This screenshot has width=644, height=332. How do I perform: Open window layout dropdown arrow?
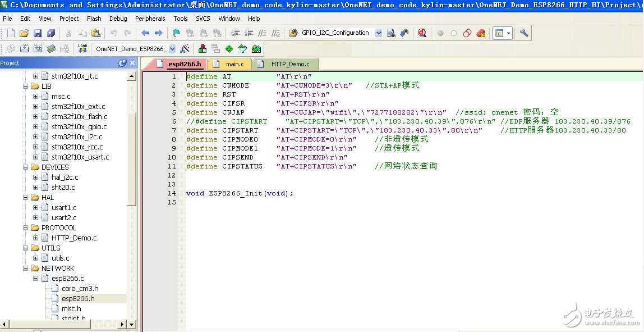pos(509,33)
